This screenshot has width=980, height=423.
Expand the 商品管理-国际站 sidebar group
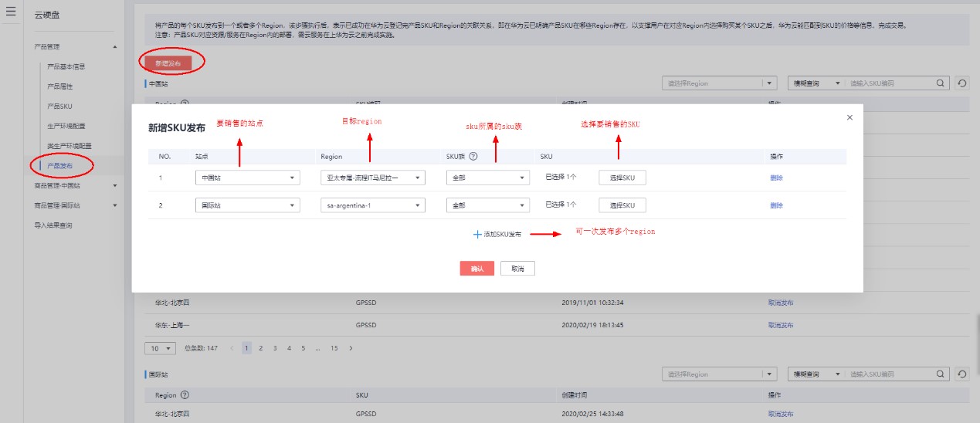[115, 205]
